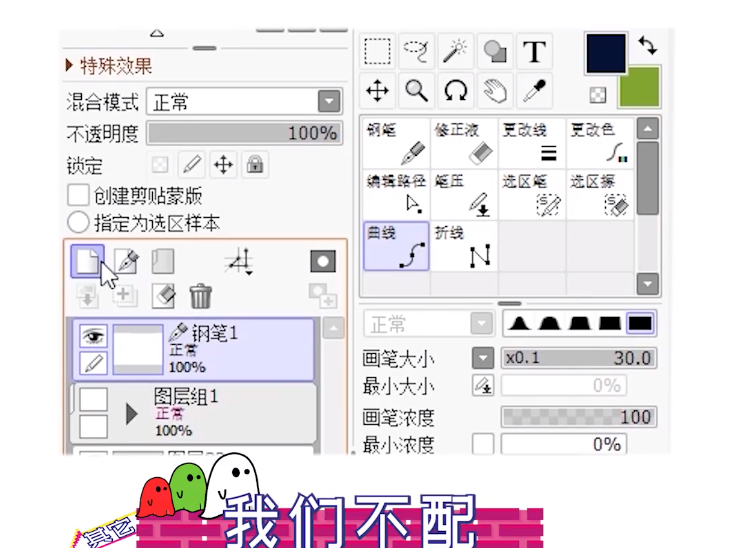740x548 pixels.
Task: Open the perspective ruler menu
Action: (240, 261)
